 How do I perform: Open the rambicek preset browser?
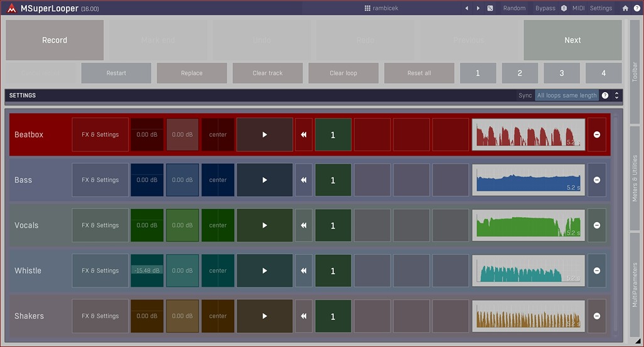[381, 8]
